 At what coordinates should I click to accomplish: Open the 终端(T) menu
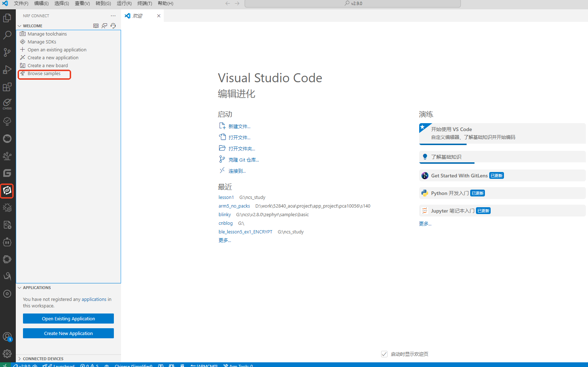[x=145, y=3]
